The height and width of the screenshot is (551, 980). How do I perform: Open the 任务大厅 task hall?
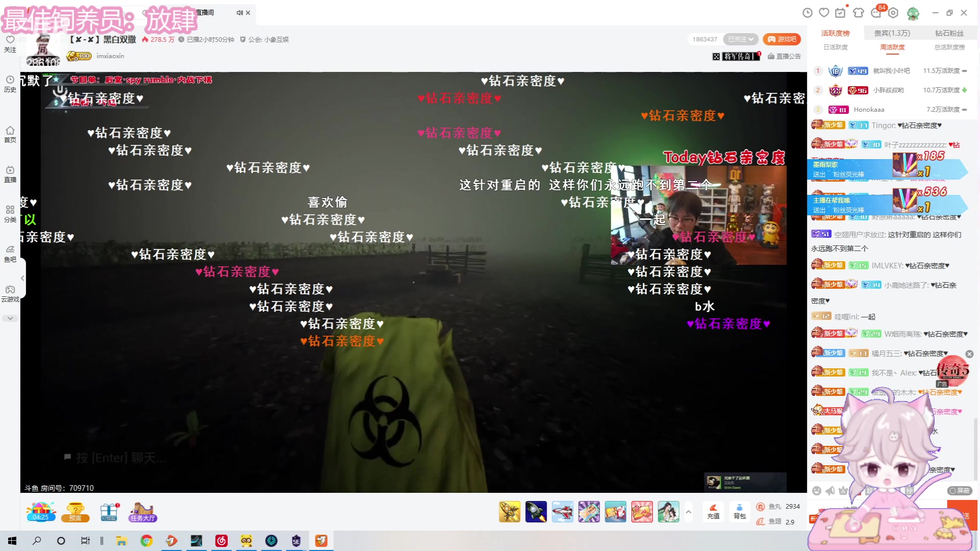point(142,512)
